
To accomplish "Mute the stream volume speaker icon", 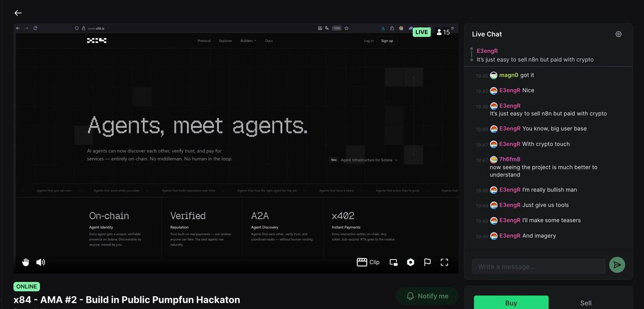I will [x=41, y=262].
